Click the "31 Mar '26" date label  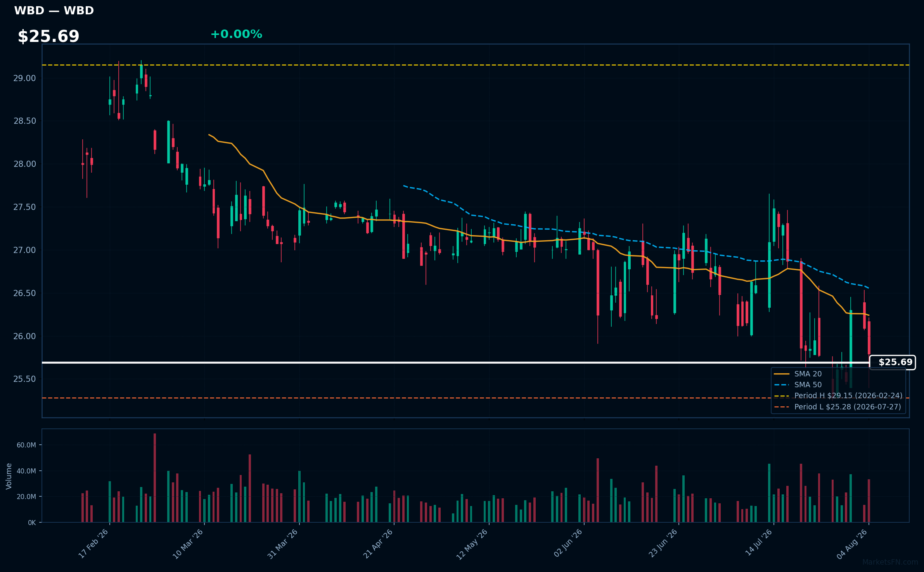pos(283,544)
